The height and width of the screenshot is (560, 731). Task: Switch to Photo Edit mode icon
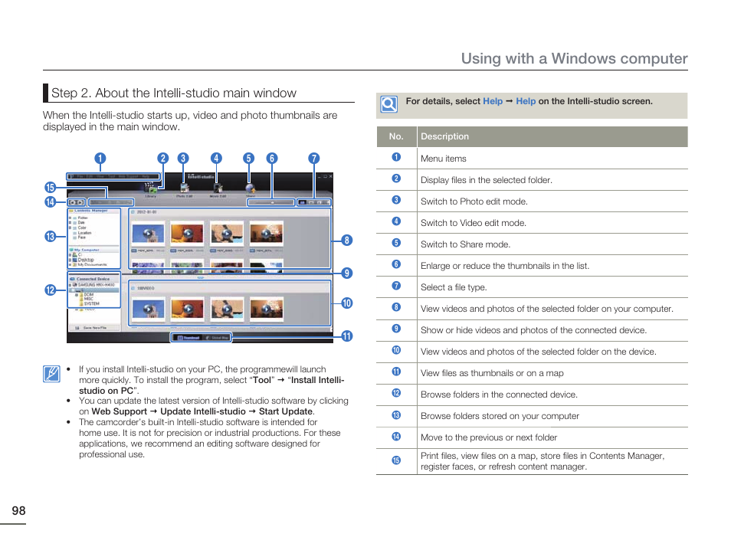point(185,188)
